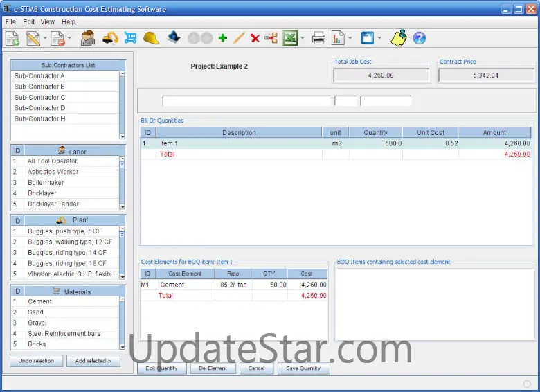Click the third input field above Bill Of Quantities
This screenshot has width=540, height=392.
coord(386,101)
